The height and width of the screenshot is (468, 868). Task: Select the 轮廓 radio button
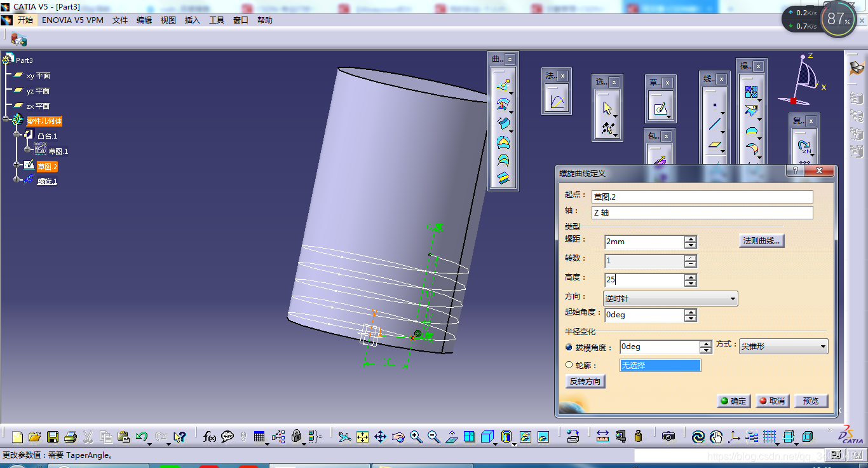tap(569, 365)
